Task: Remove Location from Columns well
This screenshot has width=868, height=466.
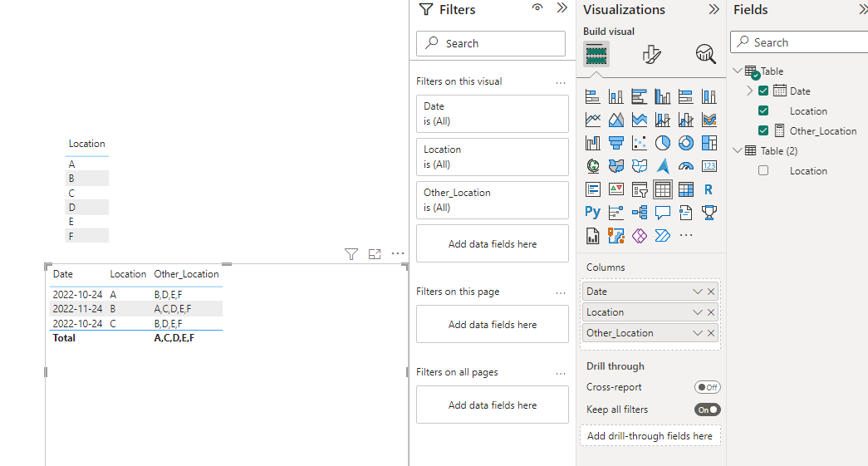Action: coord(711,312)
